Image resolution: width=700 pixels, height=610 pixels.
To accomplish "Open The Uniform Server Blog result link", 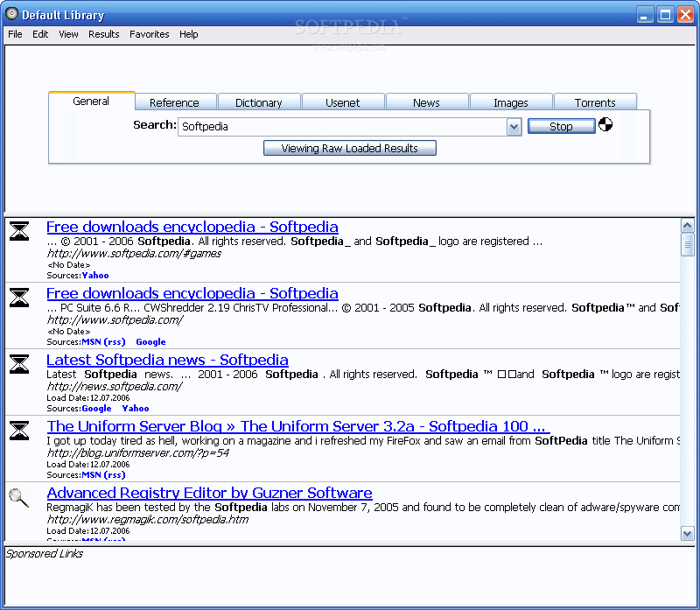I will (298, 426).
